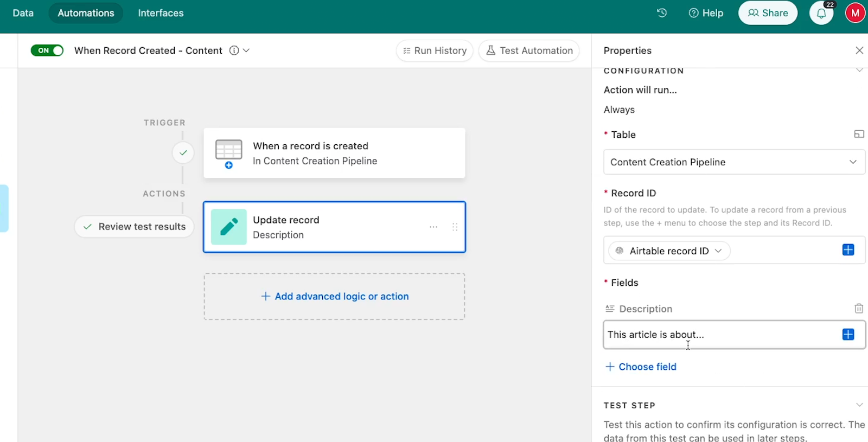Close the Properties panel
Screen dimensions: 868x442
click(859, 50)
